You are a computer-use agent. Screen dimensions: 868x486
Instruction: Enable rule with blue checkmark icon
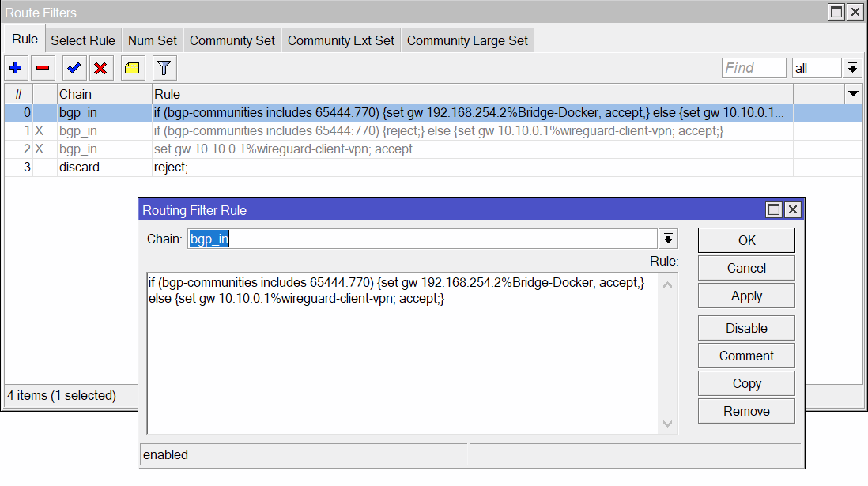coord(74,68)
